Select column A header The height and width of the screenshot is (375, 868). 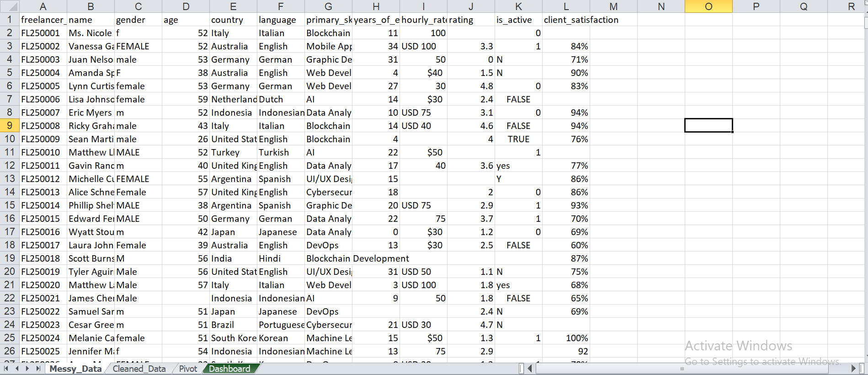(43, 6)
